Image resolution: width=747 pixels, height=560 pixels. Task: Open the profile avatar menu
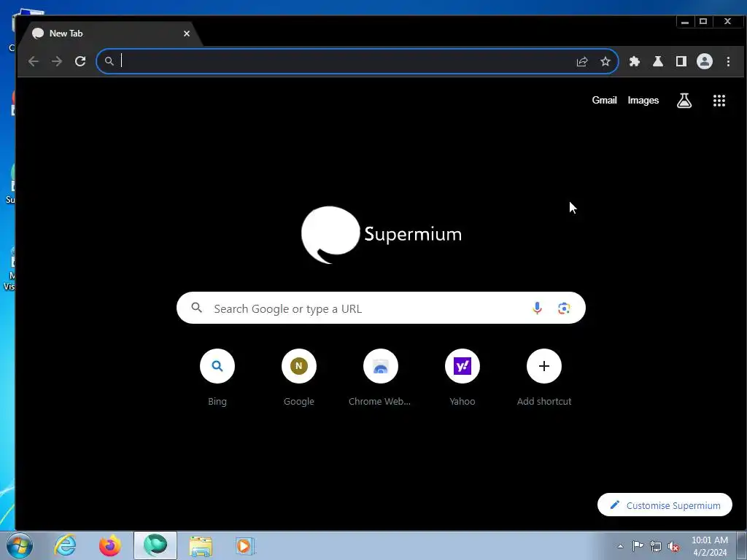point(705,61)
